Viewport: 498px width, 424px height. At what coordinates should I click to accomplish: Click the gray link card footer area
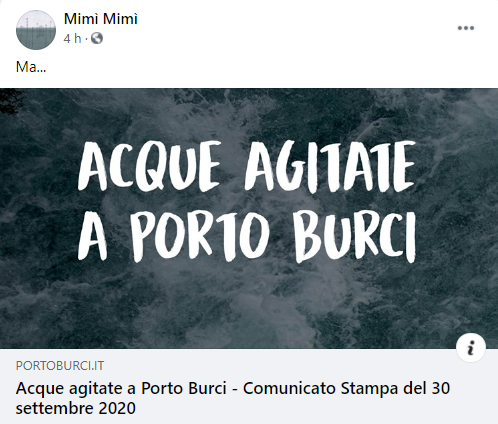point(249,386)
